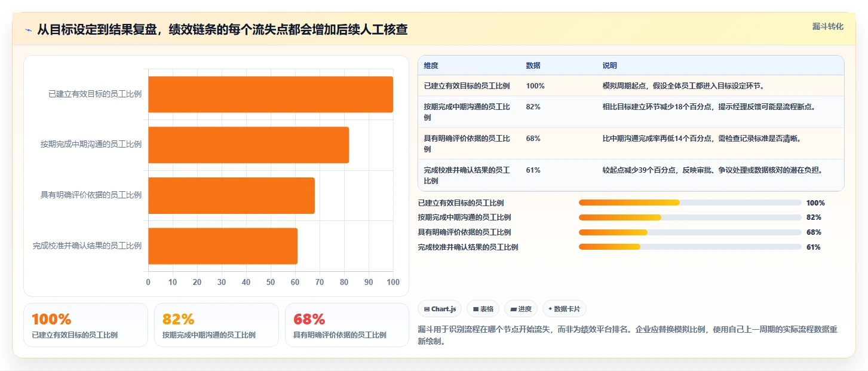Click the 82% data card
868x371 pixels.
(x=216, y=325)
